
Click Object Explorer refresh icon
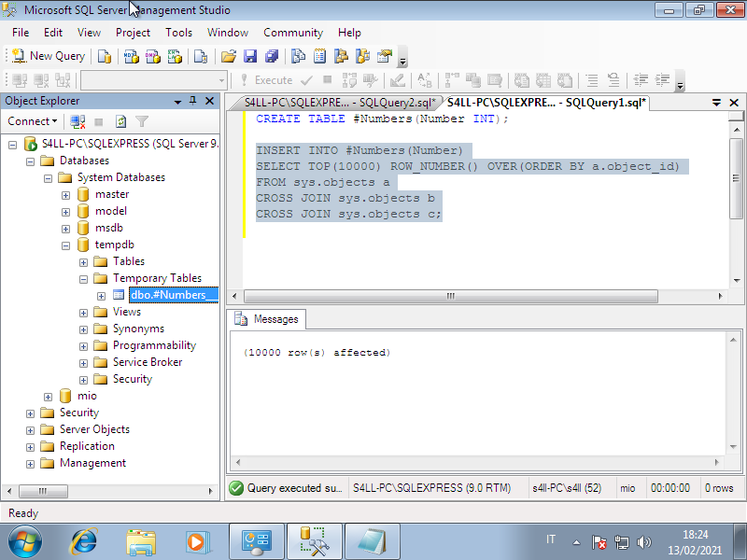(x=121, y=122)
